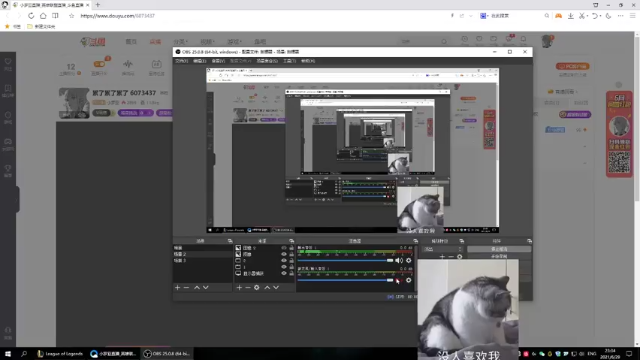This screenshot has height=360, width=640.
Task: Move scene up with arrow in Scenes panel
Action: tap(197, 288)
